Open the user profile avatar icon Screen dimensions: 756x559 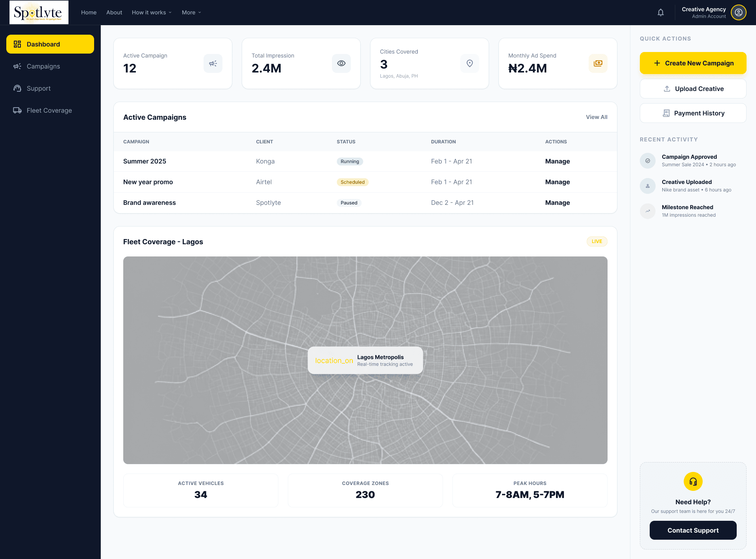click(x=739, y=13)
